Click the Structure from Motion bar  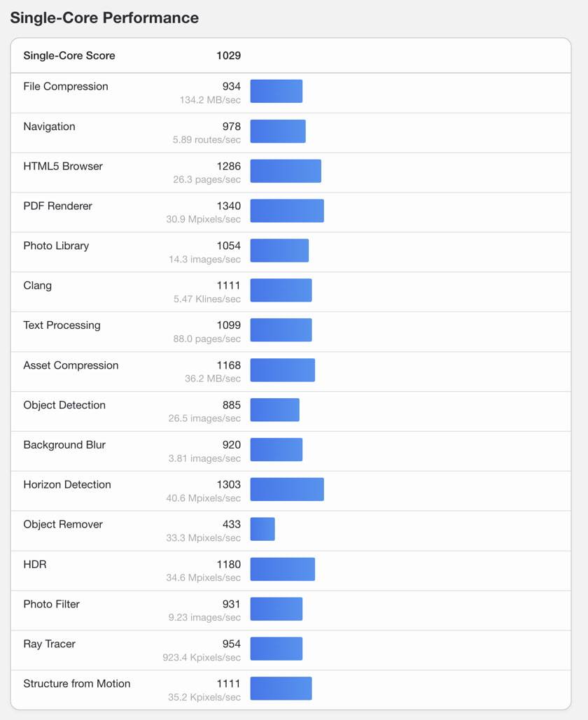point(281,689)
